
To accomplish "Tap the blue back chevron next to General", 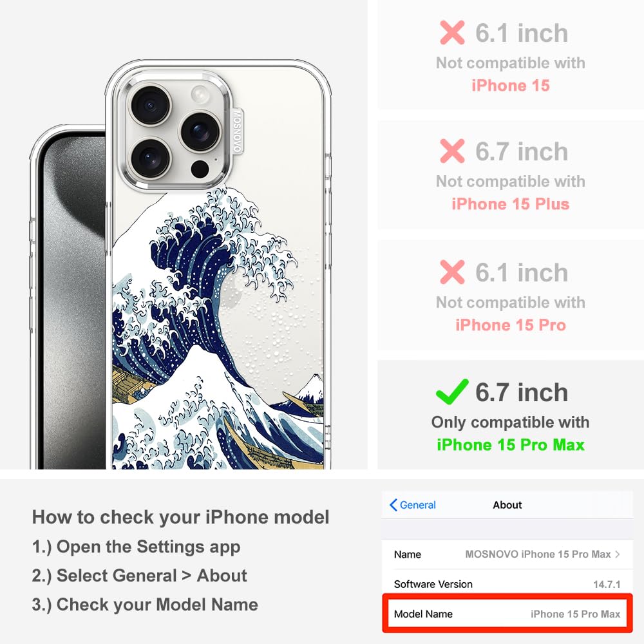I will pyautogui.click(x=393, y=505).
